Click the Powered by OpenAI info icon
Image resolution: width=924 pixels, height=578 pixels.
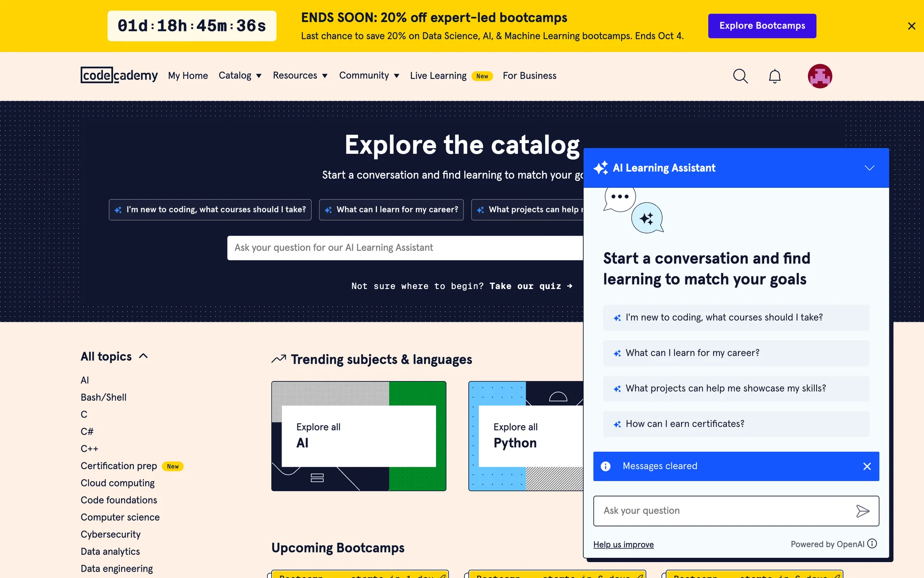872,544
